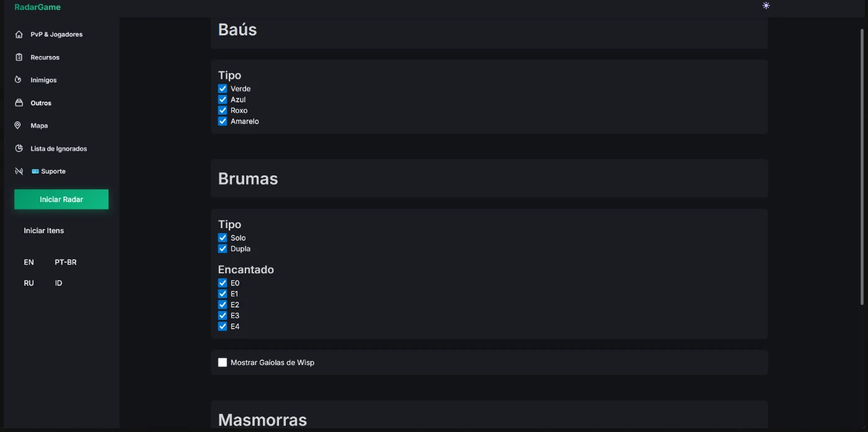Viewport: 868px width, 432px height.
Task: Click the Iniciar Itens button
Action: (44, 231)
